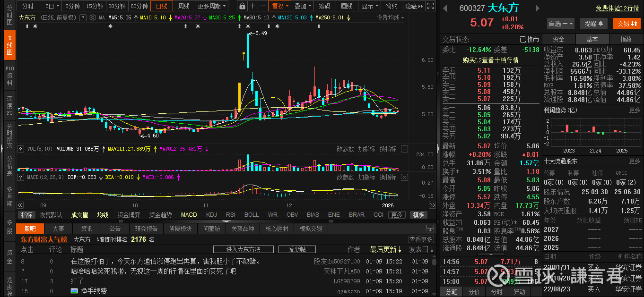This screenshot has height=297, width=644.
Task: Open 分价表 in left sidebar
Action: tap(10, 166)
